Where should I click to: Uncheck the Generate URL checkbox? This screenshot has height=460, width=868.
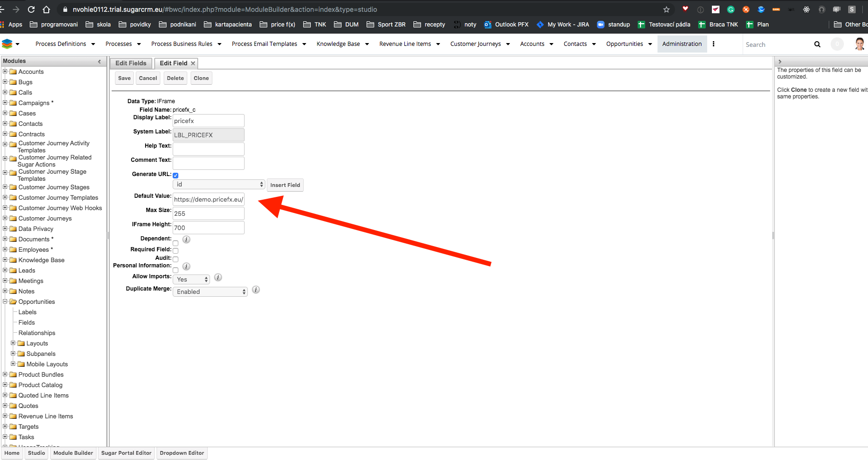(x=175, y=175)
